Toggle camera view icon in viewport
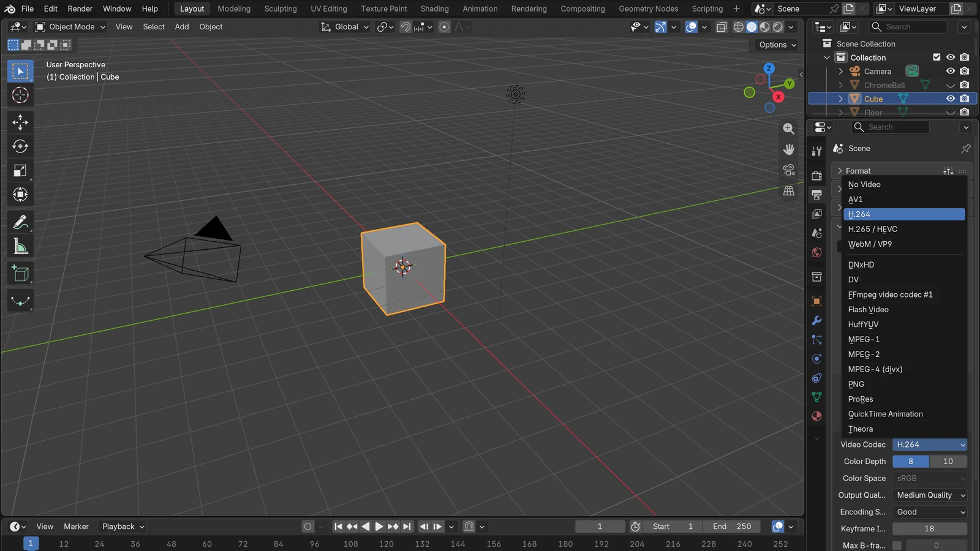Screen dimensions: 980x551 (x=789, y=170)
